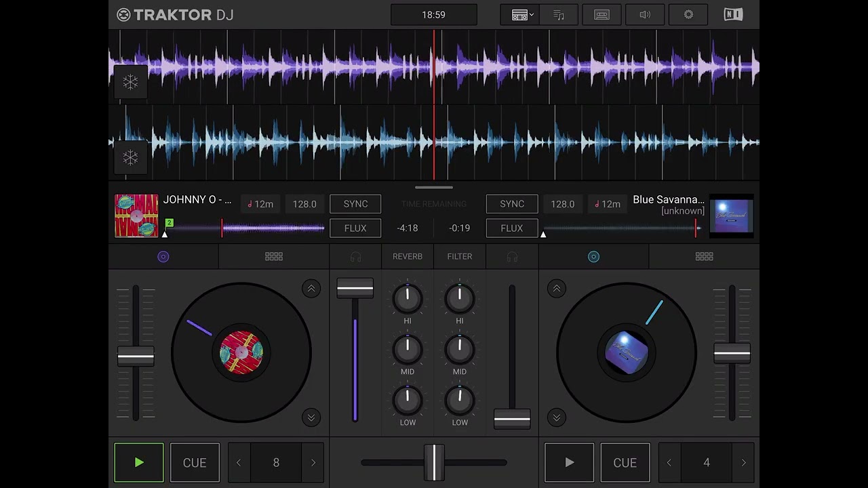Click the right deck tempo fader handle
This screenshot has height=488, width=868.
click(732, 353)
